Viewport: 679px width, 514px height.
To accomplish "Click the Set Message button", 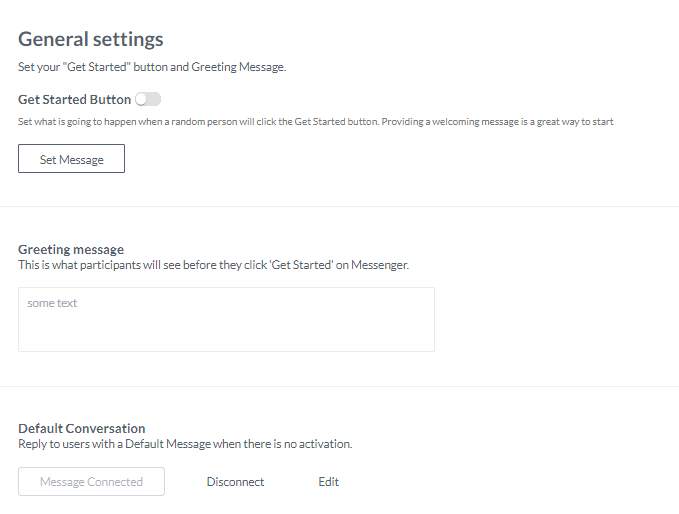I will [71, 159].
